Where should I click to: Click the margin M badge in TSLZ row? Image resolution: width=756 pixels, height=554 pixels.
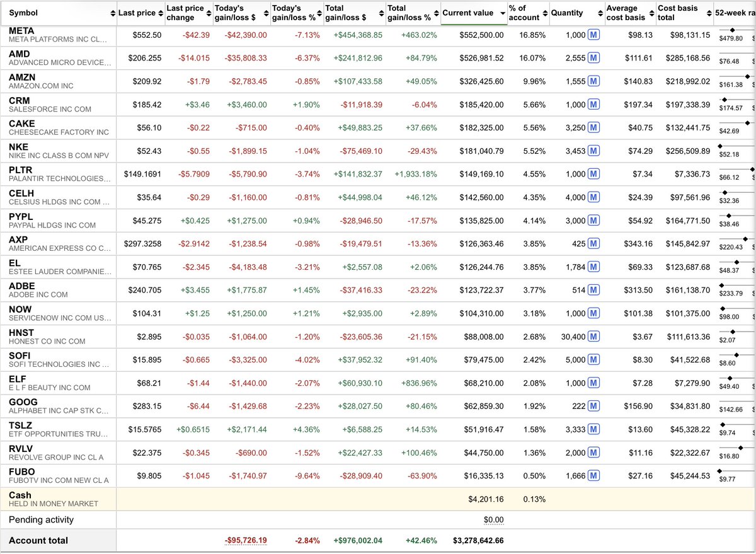coord(593,430)
